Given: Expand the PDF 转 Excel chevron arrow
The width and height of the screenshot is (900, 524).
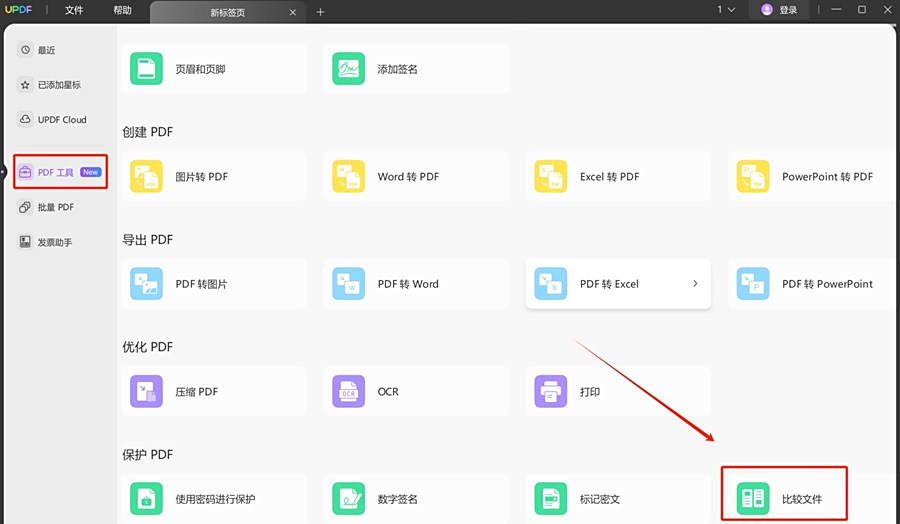Looking at the screenshot, I should point(695,284).
